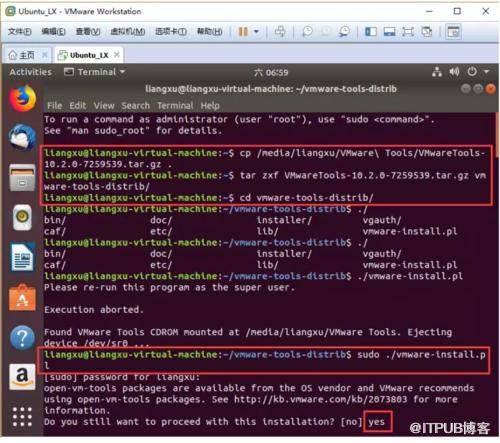
Task: Open the snapshot manager icon
Action: click(344, 32)
